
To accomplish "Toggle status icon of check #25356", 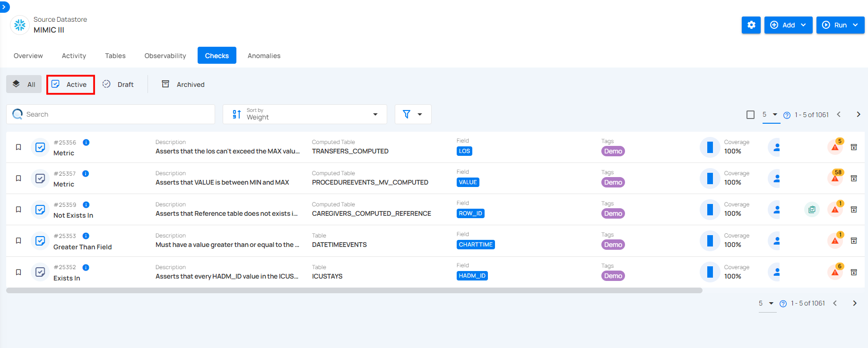I will click(x=41, y=147).
